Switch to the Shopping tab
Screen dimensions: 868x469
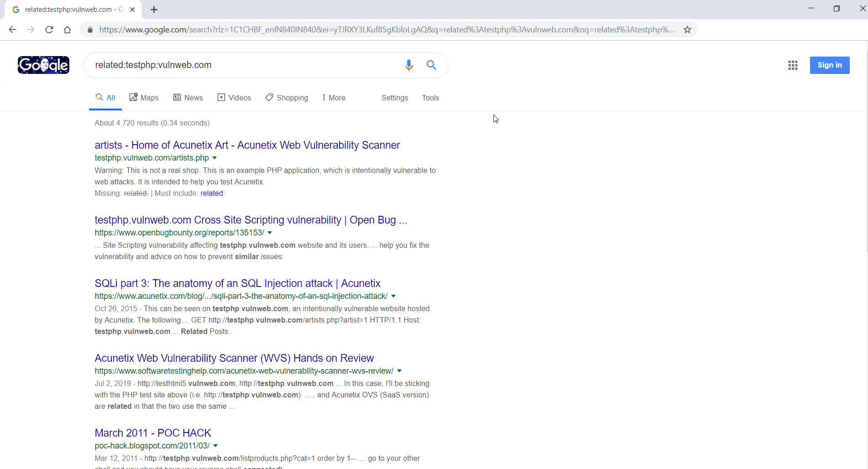tap(287, 98)
